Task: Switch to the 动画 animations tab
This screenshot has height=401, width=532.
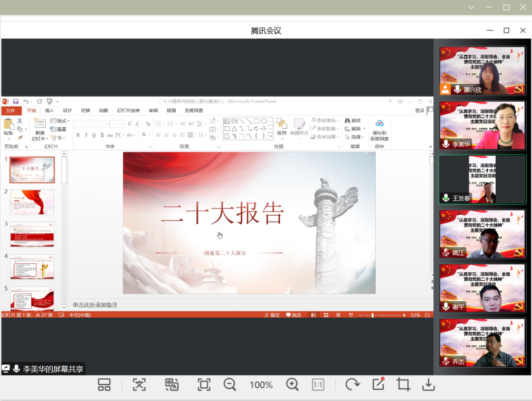Action: pyautogui.click(x=103, y=111)
